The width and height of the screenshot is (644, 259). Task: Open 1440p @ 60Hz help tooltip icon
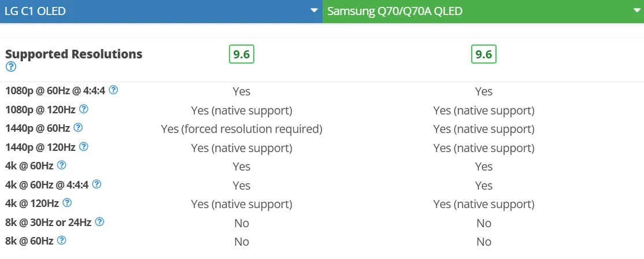[x=78, y=128]
